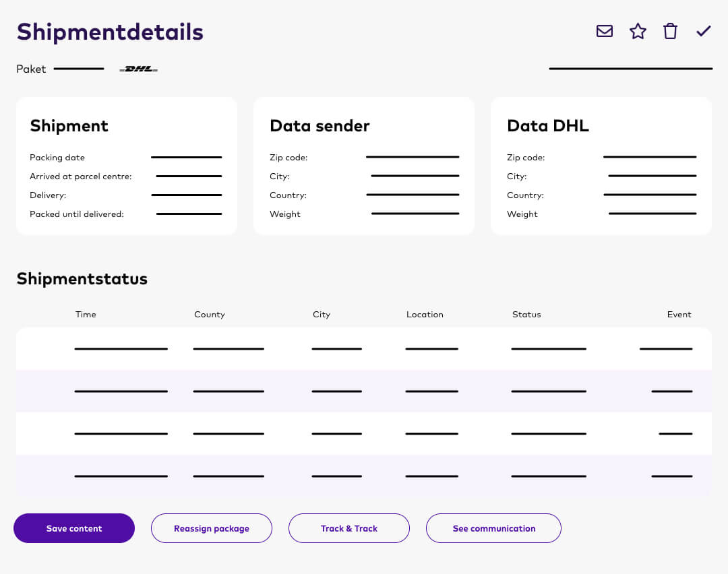Click the Event column header
This screenshot has width=728, height=574.
coord(679,314)
